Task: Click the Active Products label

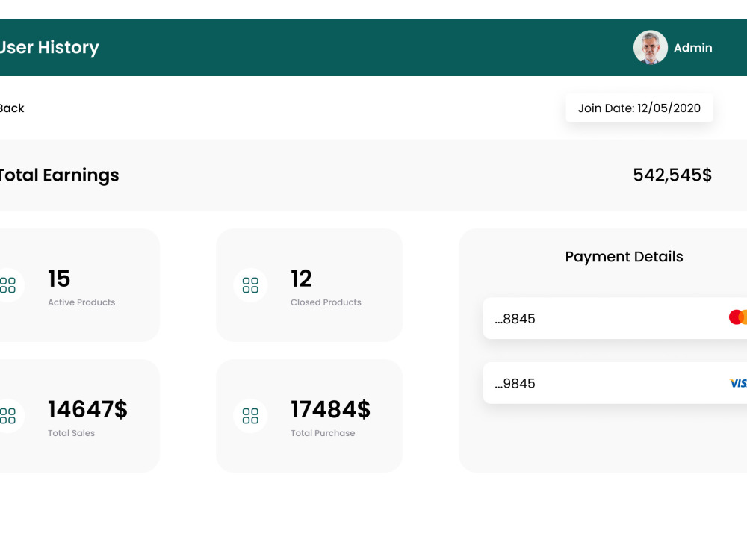Action: 81,302
